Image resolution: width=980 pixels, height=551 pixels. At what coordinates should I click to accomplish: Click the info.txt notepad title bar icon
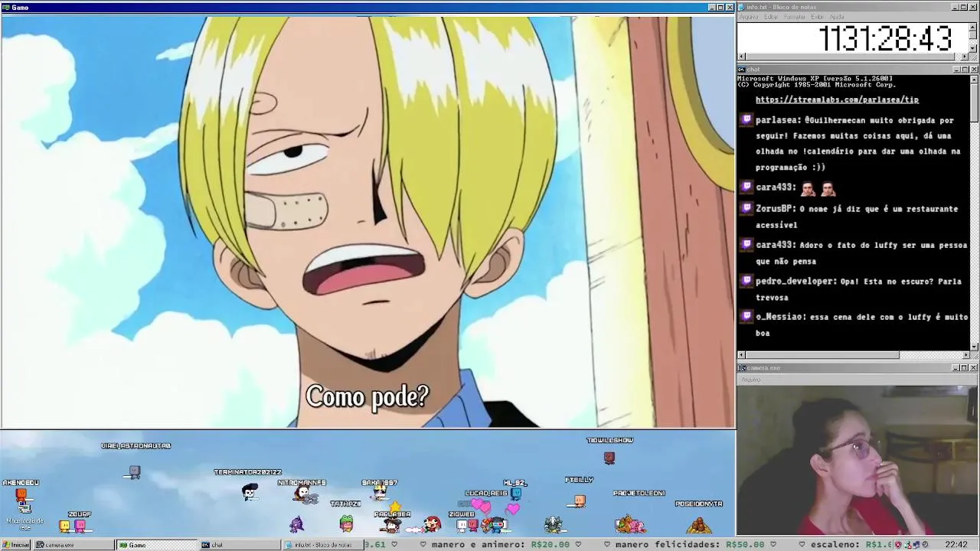pyautogui.click(x=742, y=7)
